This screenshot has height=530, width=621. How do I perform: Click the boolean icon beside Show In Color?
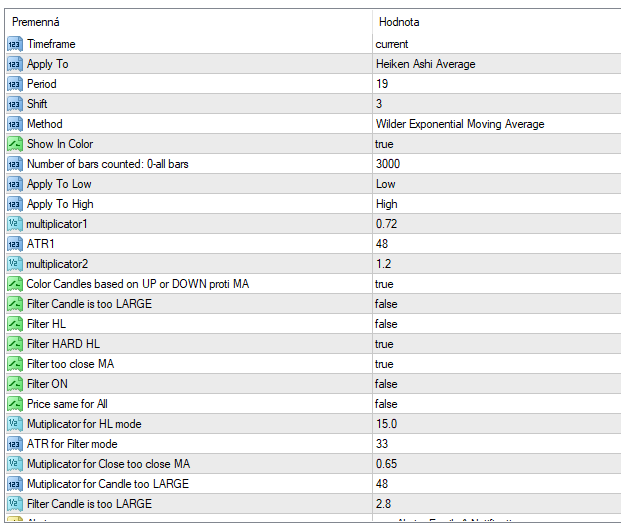(14, 144)
